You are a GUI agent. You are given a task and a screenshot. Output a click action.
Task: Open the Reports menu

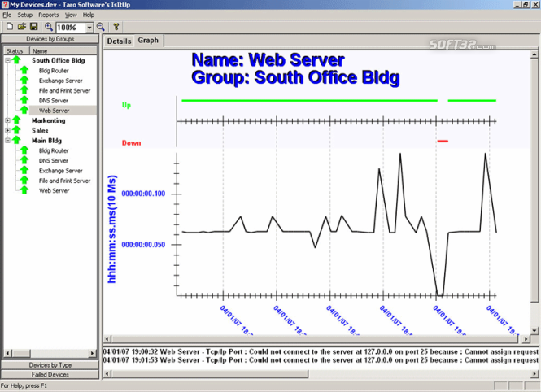coord(48,15)
